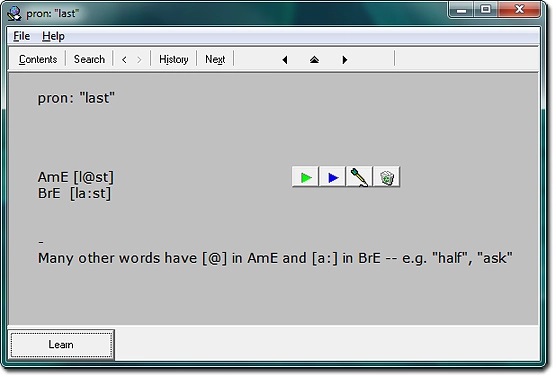The height and width of the screenshot is (377, 556).
Task: Go to previous item with black left triangle
Action: 285,60
